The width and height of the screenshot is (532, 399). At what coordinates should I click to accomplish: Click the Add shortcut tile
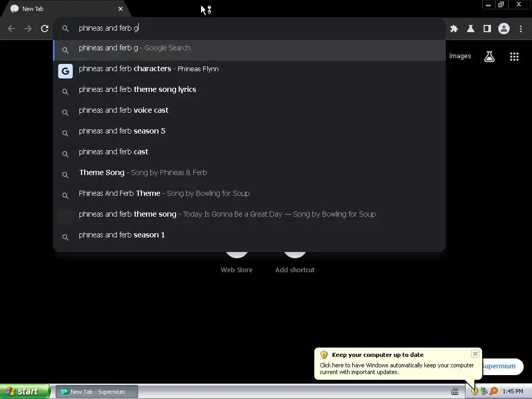(x=295, y=262)
